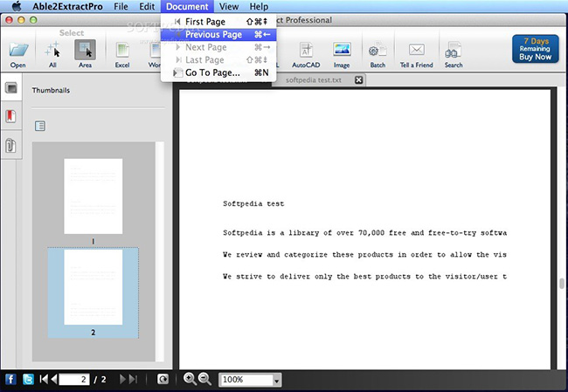Open the View menu
The width and height of the screenshot is (568, 392).
229,6
